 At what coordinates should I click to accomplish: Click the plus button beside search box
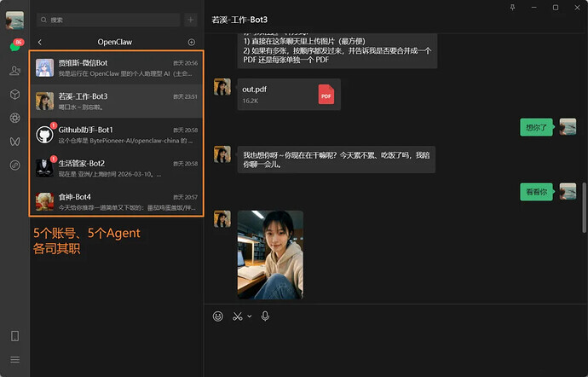coord(191,20)
